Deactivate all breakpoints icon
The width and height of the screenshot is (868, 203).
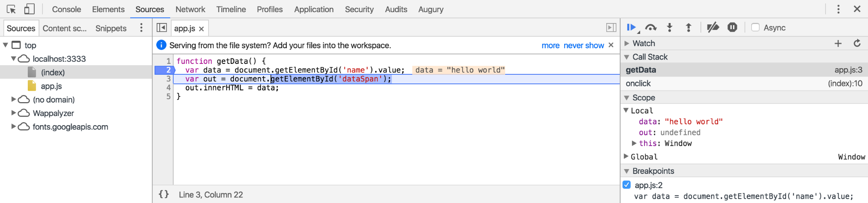pos(713,28)
